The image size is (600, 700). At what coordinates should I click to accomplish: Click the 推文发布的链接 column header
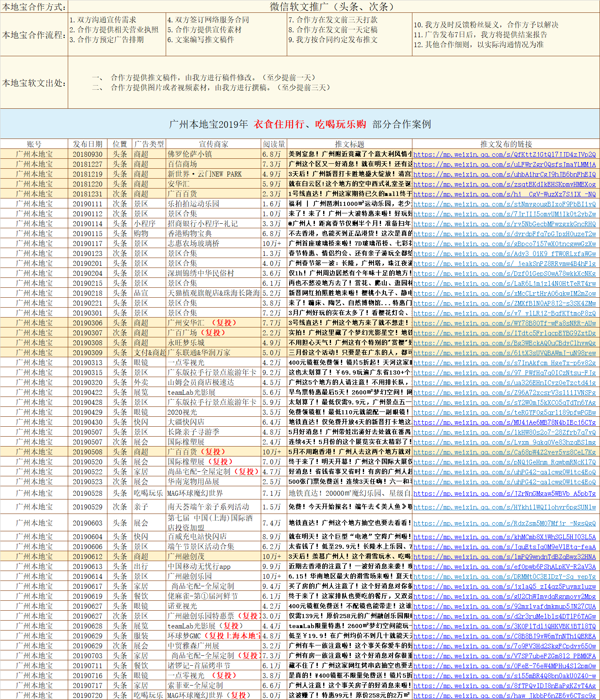506,144
